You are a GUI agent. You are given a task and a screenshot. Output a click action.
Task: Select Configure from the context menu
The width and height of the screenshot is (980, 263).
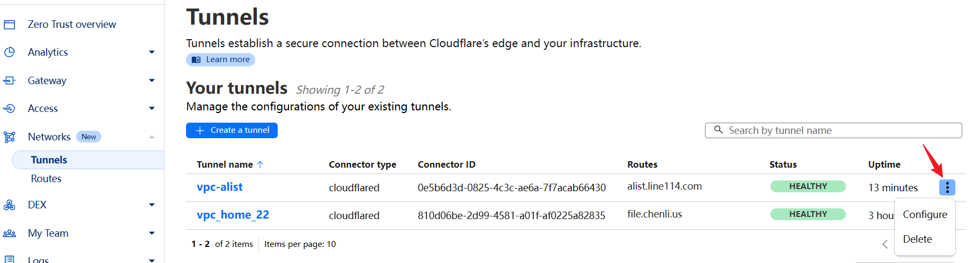[925, 215]
